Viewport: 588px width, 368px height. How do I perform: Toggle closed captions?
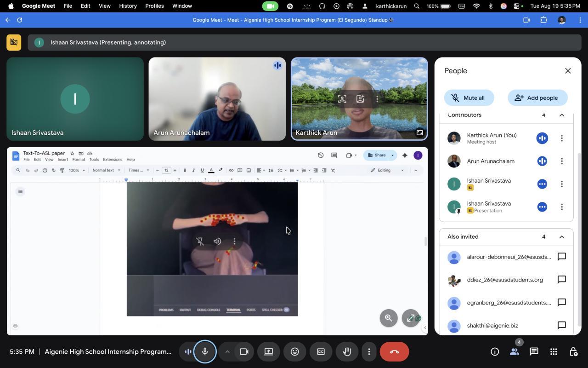[321, 352]
